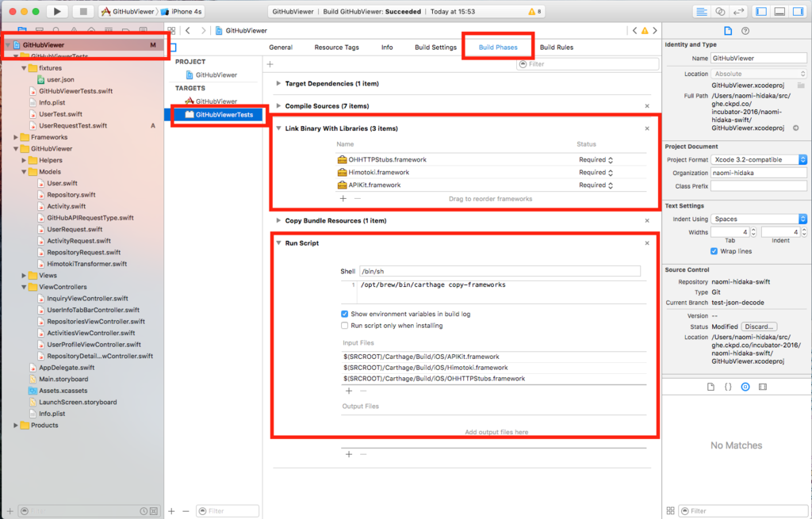Show the Assistant editor

pos(720,11)
